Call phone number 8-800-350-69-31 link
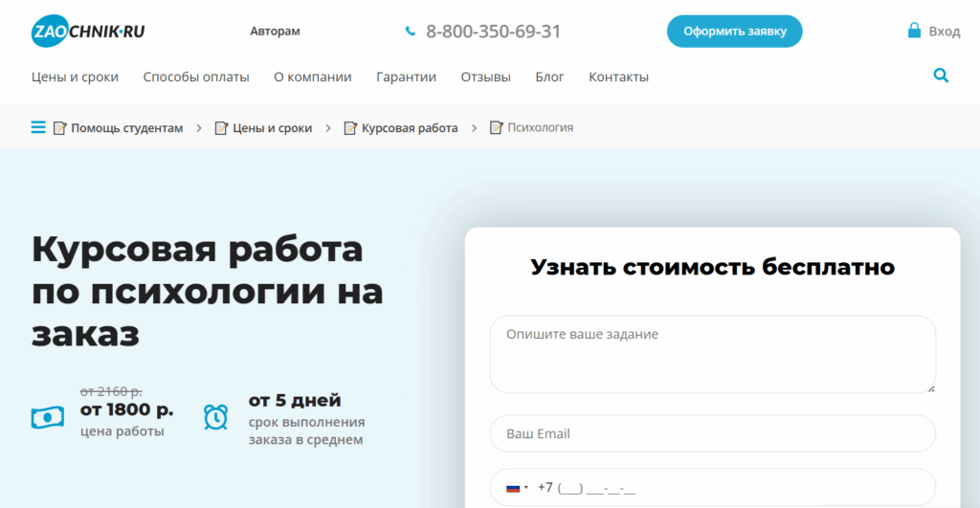This screenshot has width=980, height=508. [x=493, y=32]
